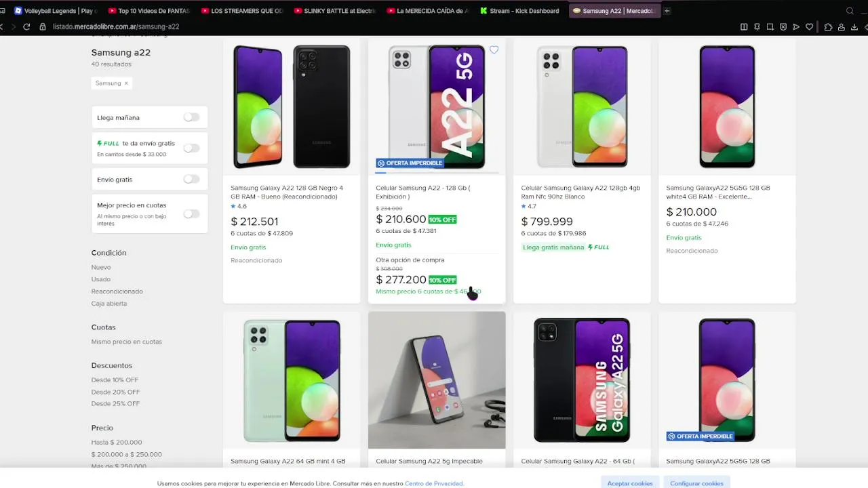
Task: Turn on Mejor precio en cuotas
Action: pos(192,213)
